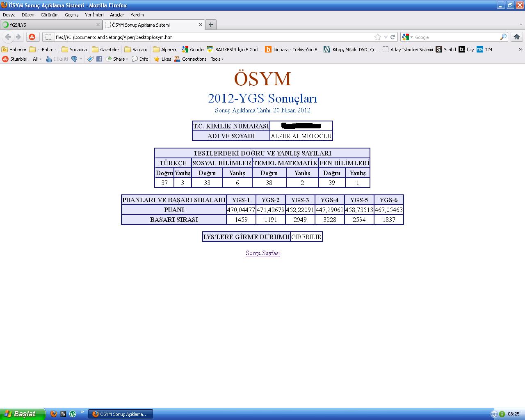Click the StumbleUpon button beside the address bar

coord(32,37)
